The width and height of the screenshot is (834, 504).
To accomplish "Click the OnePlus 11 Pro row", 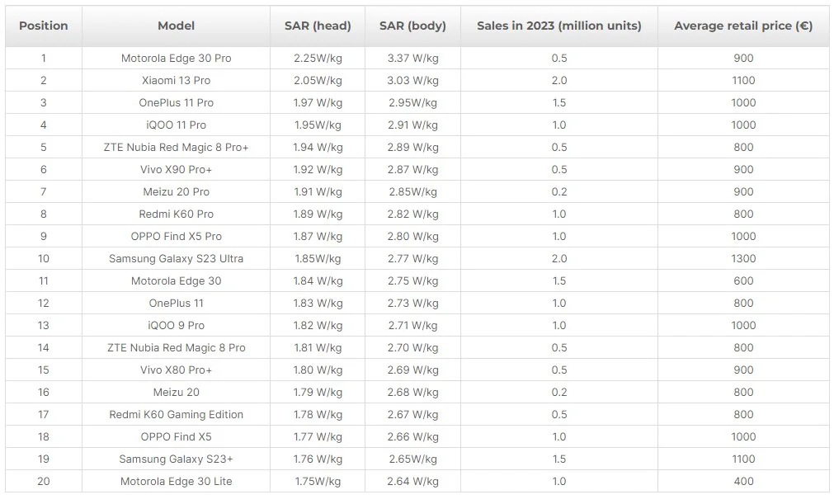I will coord(176,103).
